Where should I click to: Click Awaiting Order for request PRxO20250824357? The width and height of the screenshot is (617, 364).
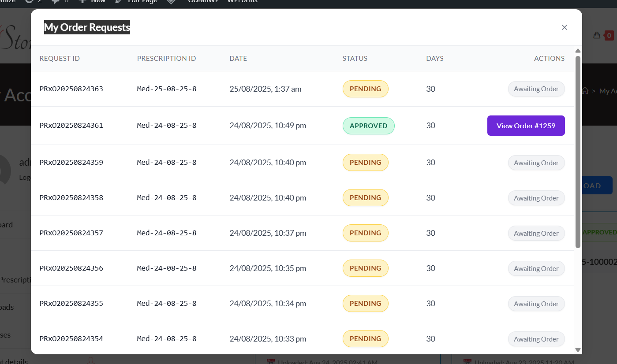[536, 233]
